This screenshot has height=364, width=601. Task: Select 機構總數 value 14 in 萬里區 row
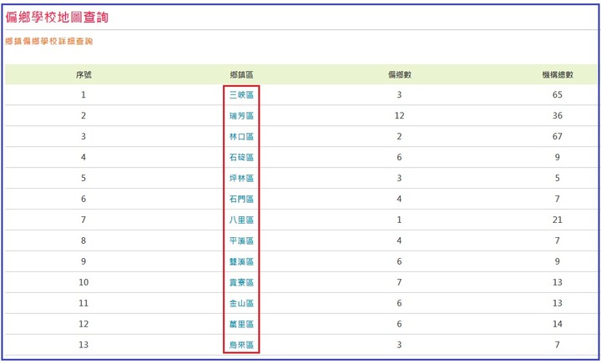point(558,324)
